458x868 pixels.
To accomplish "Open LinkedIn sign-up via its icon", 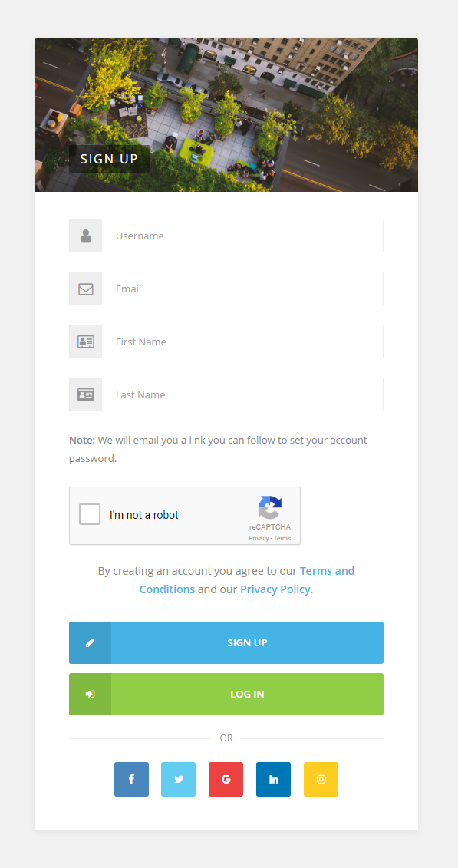I will [273, 779].
